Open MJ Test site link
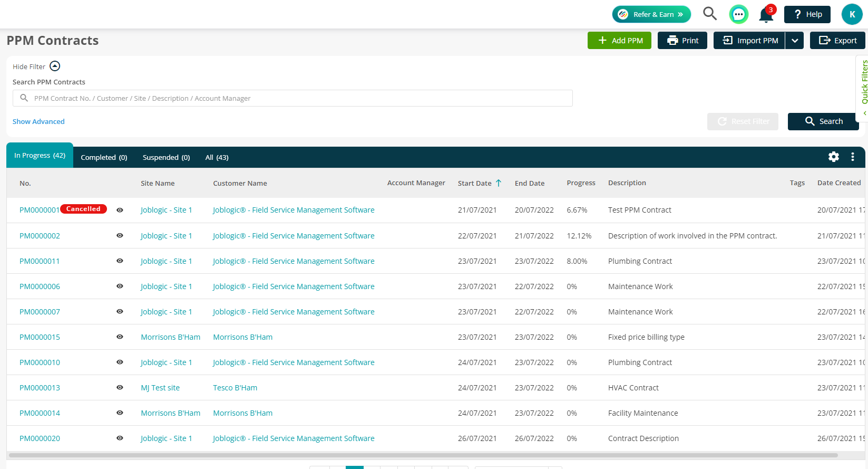 (x=160, y=388)
